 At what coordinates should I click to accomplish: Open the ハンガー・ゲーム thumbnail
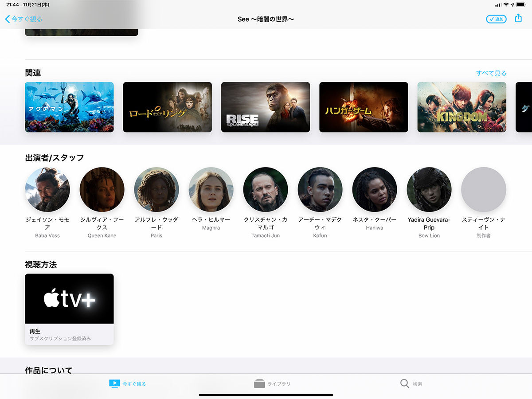364,107
